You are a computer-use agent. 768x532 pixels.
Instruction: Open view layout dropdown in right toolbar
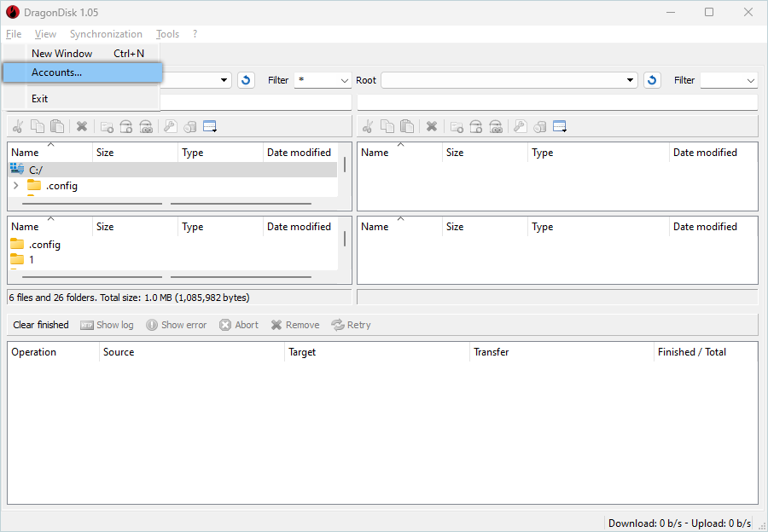560,127
